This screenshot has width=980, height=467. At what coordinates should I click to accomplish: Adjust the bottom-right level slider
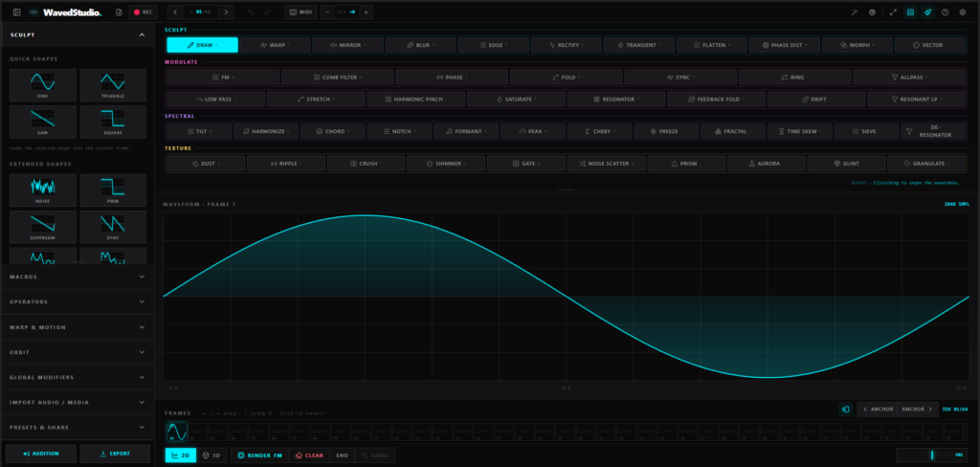[x=930, y=456]
